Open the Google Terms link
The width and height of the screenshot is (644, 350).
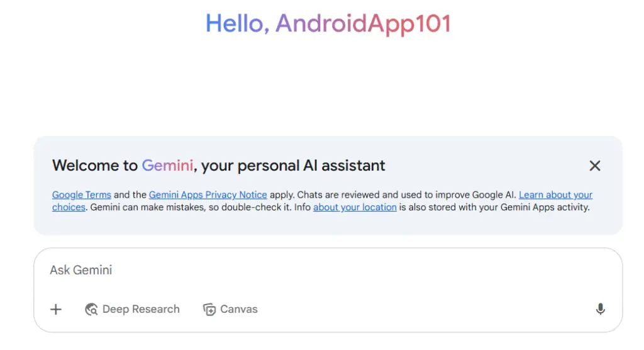pyautogui.click(x=82, y=195)
